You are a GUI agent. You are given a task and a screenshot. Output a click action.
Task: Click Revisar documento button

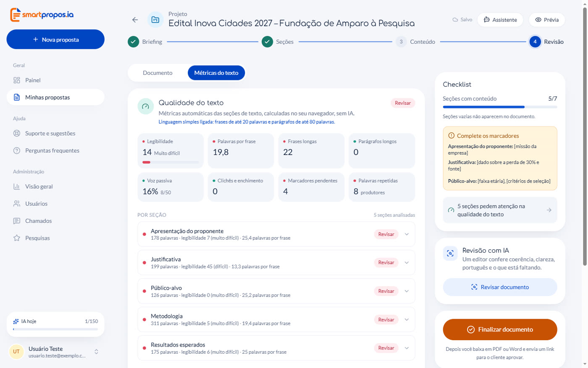500,287
